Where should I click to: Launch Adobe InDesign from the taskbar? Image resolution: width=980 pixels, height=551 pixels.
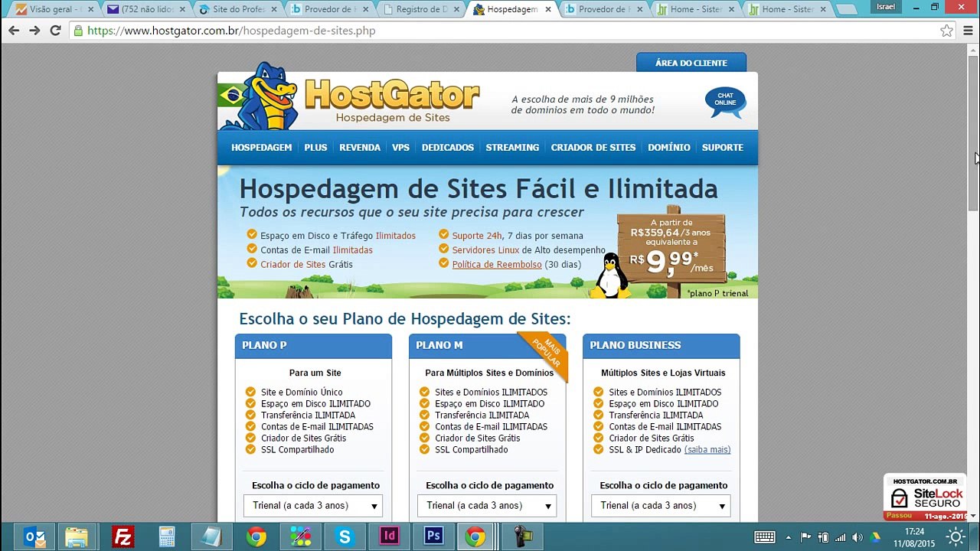pyautogui.click(x=389, y=537)
